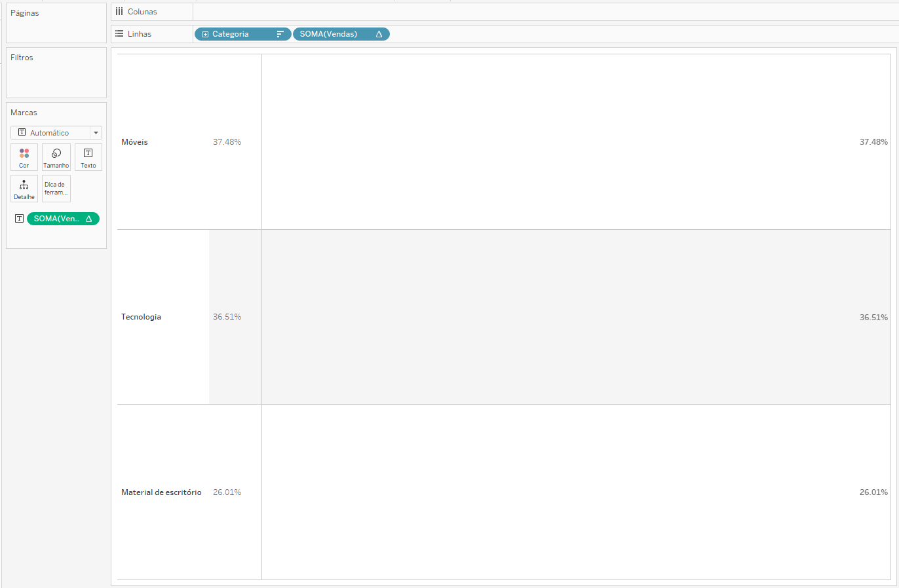The width and height of the screenshot is (899, 588).
Task: Open the Cor color marks card
Action: [24, 157]
